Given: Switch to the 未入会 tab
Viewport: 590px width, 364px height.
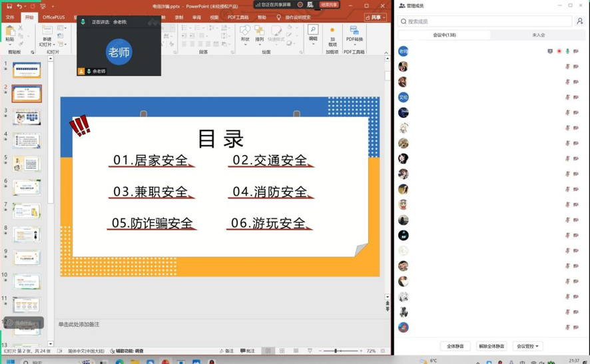Looking at the screenshot, I should tap(538, 35).
